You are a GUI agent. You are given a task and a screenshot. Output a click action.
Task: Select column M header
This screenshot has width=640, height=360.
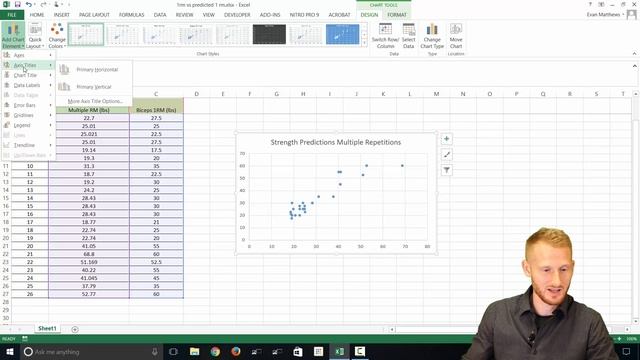(x=436, y=94)
